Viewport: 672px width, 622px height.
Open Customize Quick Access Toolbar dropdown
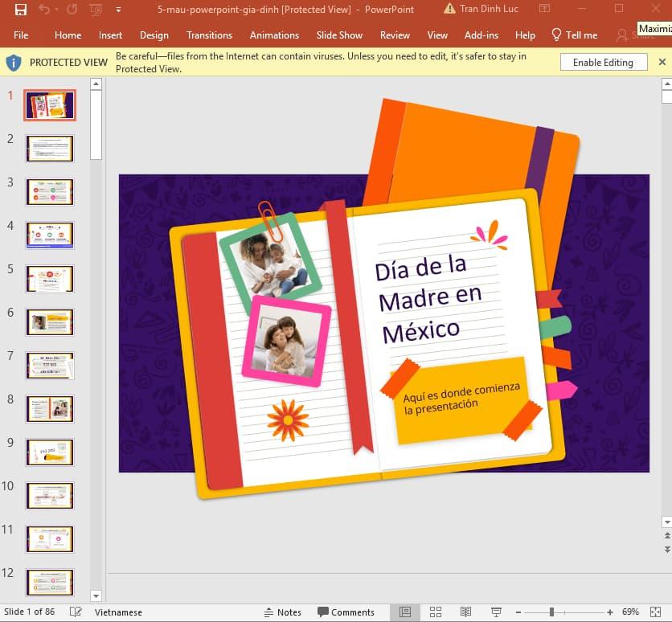pos(117,9)
